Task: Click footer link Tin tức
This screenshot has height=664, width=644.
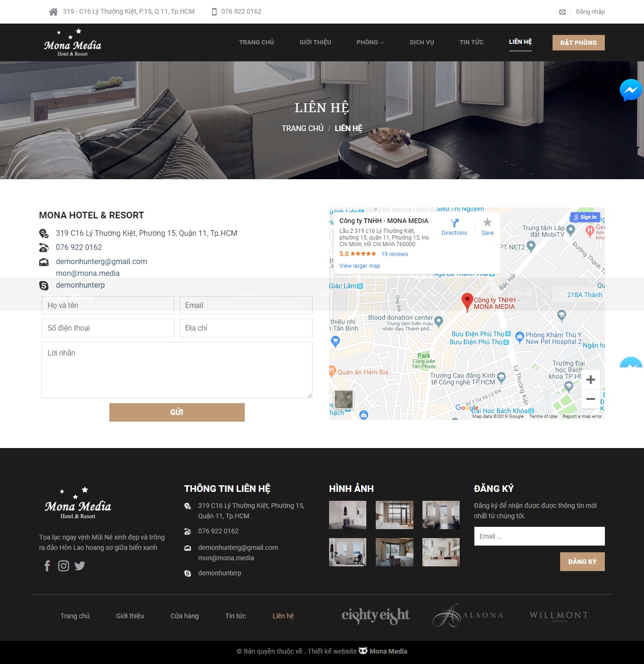Action: (236, 616)
